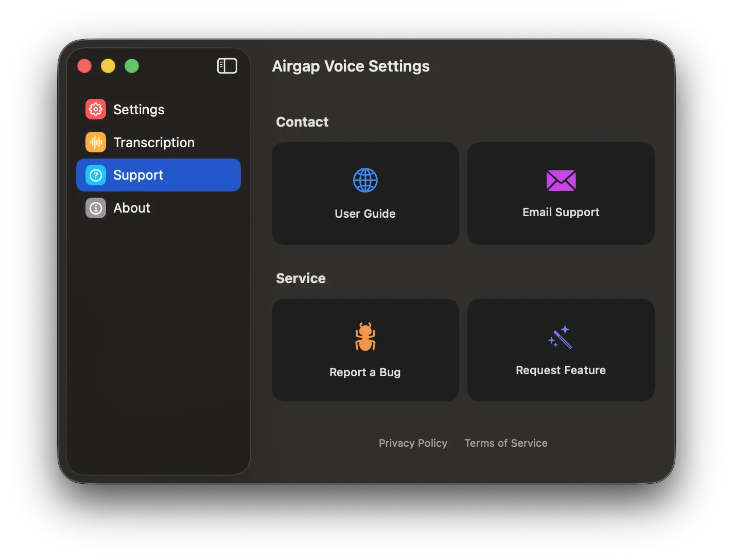Screen dimensions: 733x560
Task: Click the Airgap Voice Settings title
Action: coord(351,66)
